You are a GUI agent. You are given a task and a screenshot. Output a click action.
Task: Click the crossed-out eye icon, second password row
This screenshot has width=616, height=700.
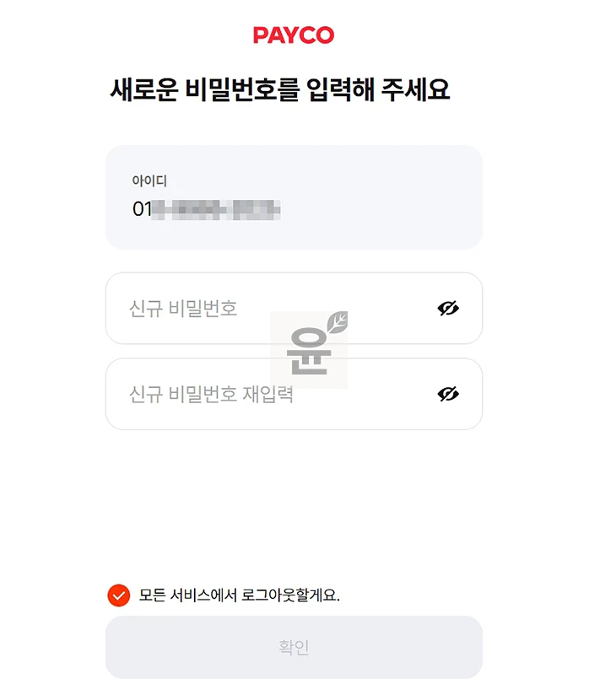click(448, 394)
